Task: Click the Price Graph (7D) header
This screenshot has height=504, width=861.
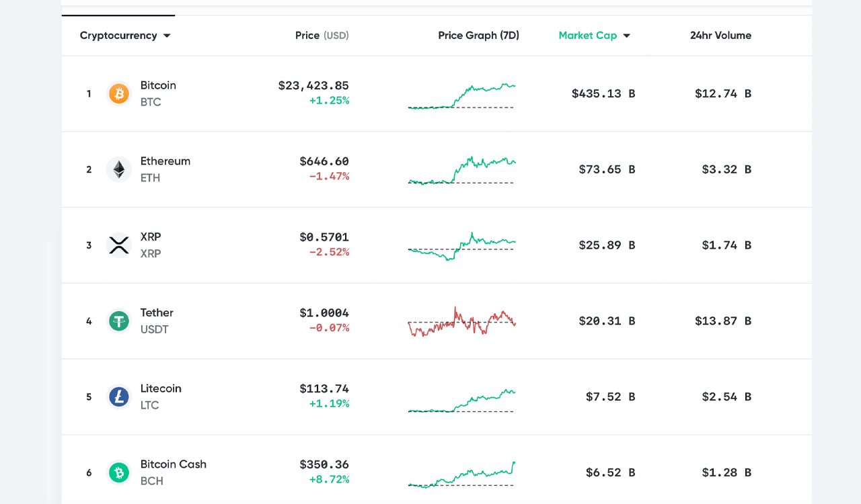Action: pos(479,36)
